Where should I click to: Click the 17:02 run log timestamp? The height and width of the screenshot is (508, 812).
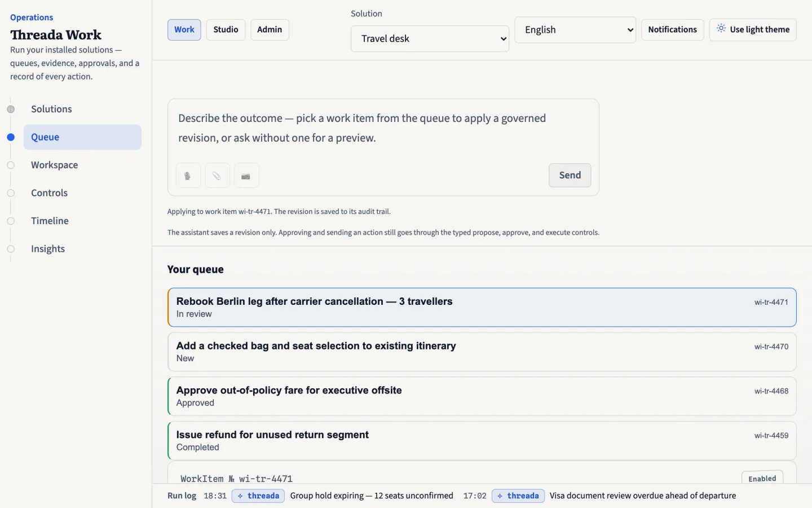pyautogui.click(x=475, y=496)
